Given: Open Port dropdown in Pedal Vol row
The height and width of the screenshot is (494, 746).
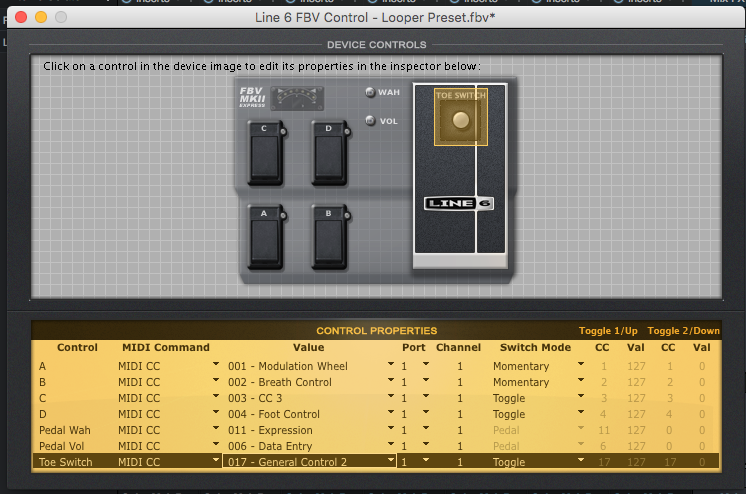Looking at the screenshot, I should click(426, 444).
